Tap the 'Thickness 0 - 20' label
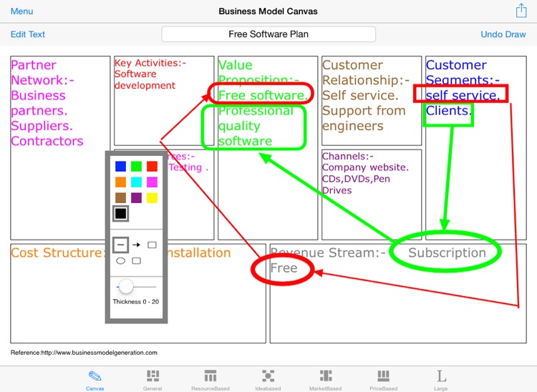 pyautogui.click(x=136, y=302)
